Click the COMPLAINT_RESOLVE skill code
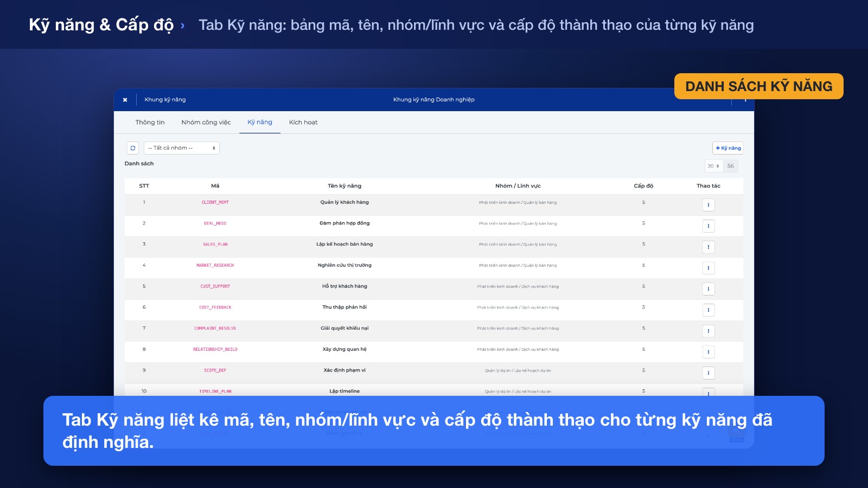 (x=215, y=329)
